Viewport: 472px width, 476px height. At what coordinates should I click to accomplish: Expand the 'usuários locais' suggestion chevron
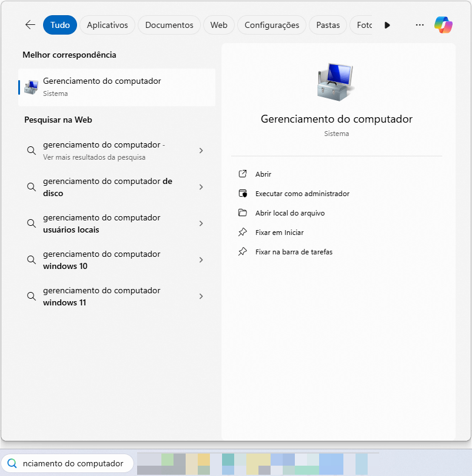[201, 223]
